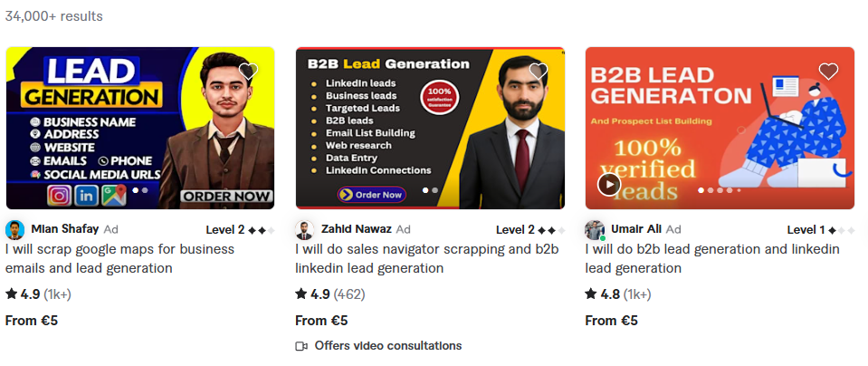The image size is (868, 366).
Task: Open Mian Shafay profile avatar
Action: coord(15,229)
